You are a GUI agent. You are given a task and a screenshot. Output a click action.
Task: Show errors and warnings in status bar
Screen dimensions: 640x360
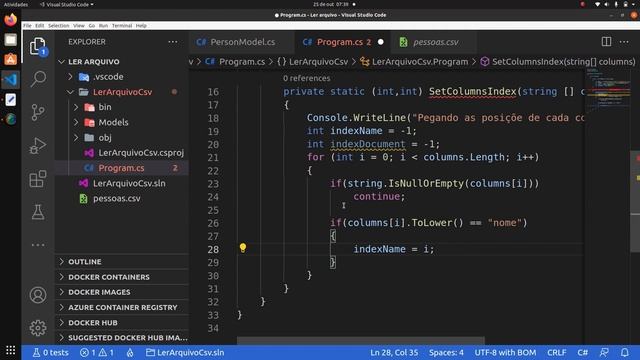(97, 352)
